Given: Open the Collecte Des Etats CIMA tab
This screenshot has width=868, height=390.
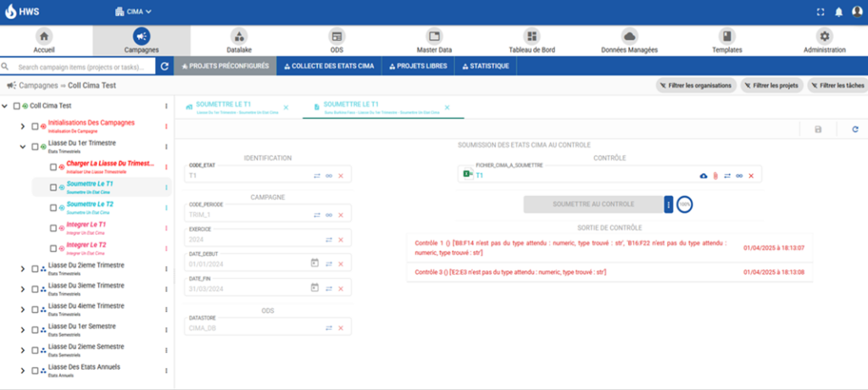Looking at the screenshot, I should click(330, 65).
